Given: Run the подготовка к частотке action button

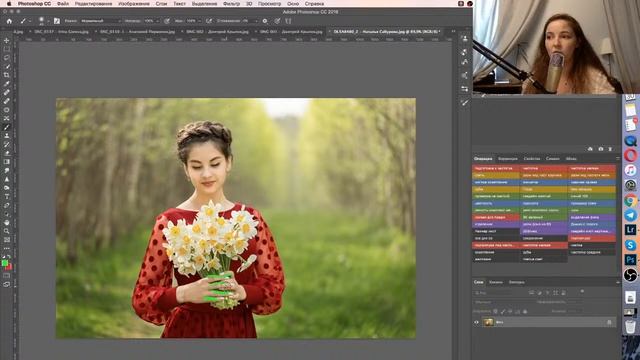Looking at the screenshot, I should coord(496,168).
